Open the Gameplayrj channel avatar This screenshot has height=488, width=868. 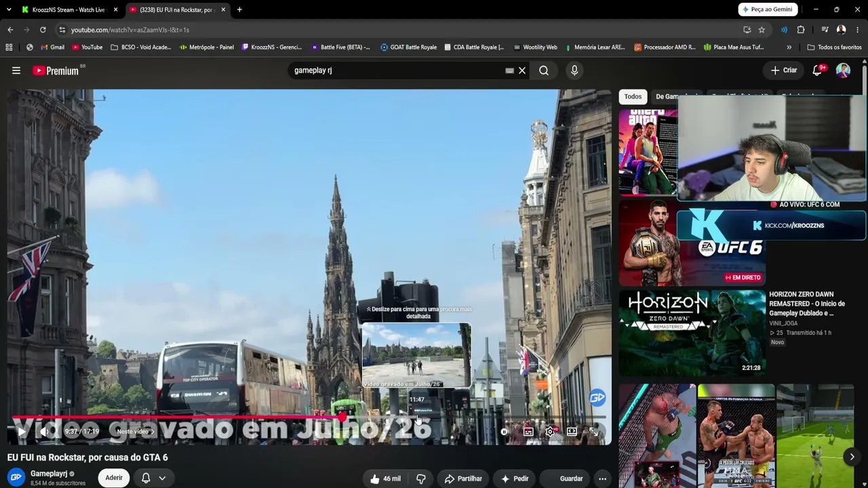click(x=16, y=478)
